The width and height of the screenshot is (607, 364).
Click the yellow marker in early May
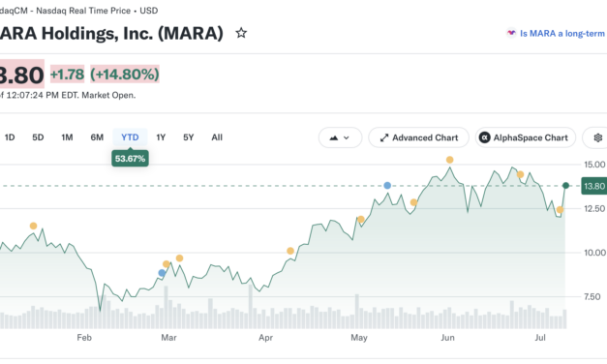pyautogui.click(x=361, y=220)
